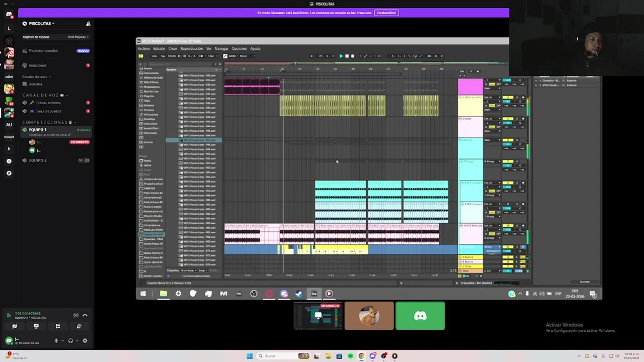This screenshot has width=644, height=362.
Task: Open Discord direct messages home icon
Action: 9,14
